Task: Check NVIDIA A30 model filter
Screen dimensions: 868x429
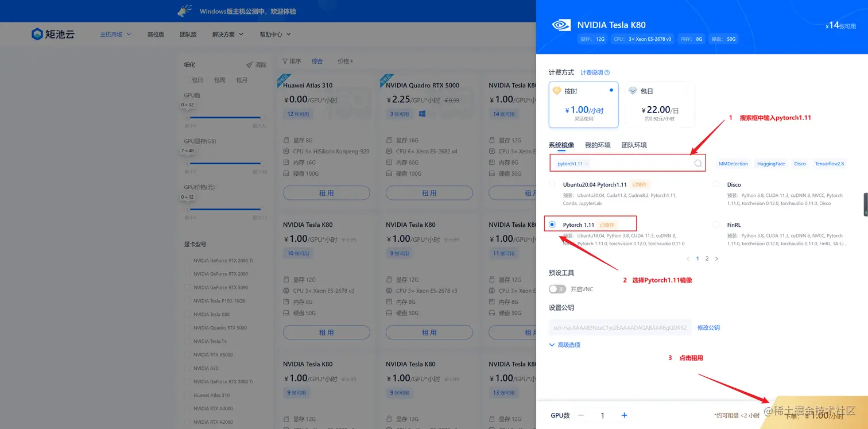Action: point(187,368)
